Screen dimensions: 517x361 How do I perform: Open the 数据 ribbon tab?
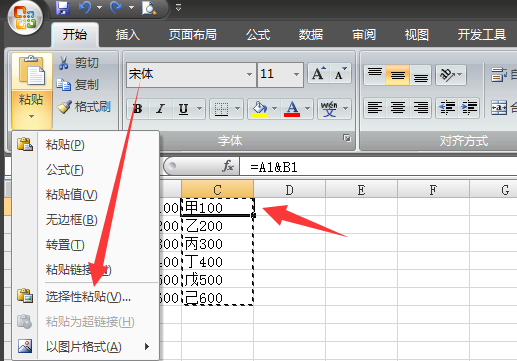tap(311, 34)
